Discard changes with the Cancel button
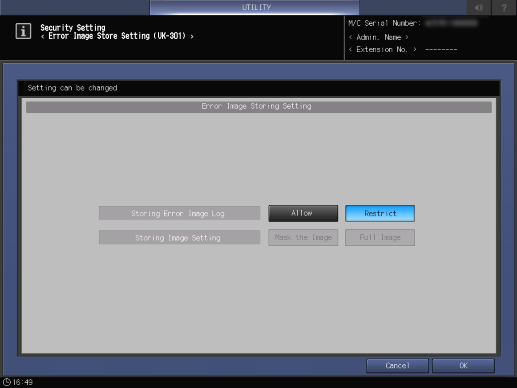Viewport: 517px width, 388px height. point(397,366)
